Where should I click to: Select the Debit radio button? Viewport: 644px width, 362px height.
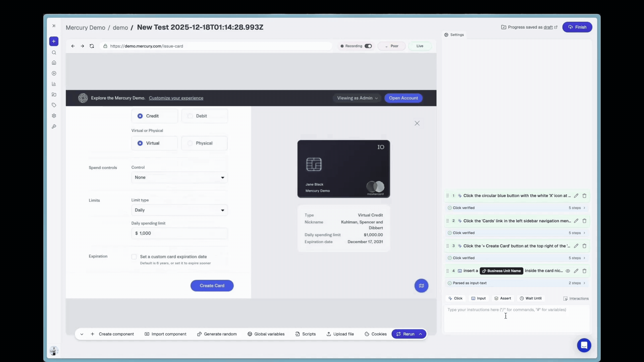point(190,116)
